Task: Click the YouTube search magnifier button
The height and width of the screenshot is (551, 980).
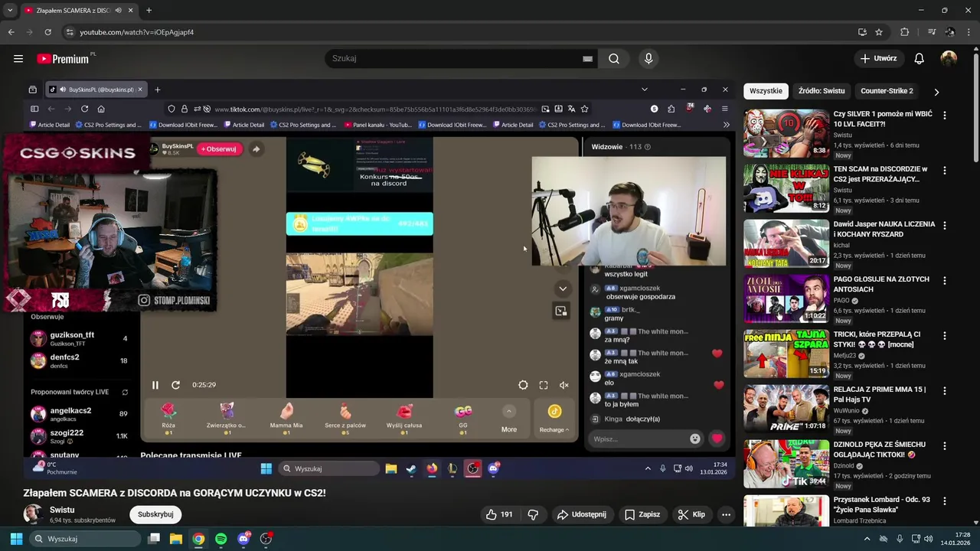Action: (614, 59)
